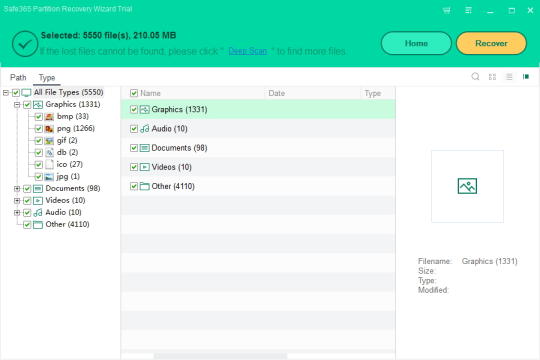Click the Recover button
Viewport: 540px width, 360px height.
coord(491,43)
